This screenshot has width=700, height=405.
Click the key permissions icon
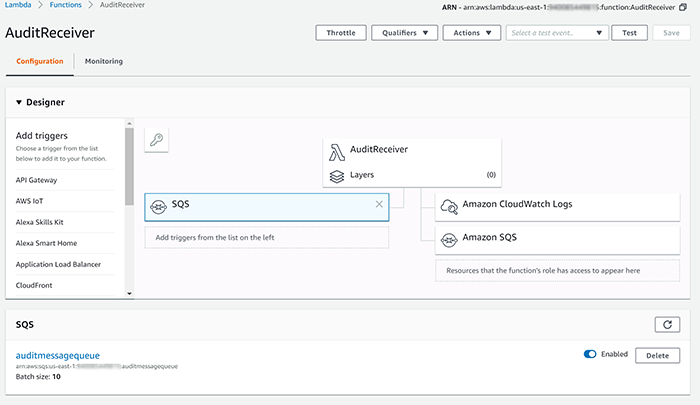click(x=156, y=140)
